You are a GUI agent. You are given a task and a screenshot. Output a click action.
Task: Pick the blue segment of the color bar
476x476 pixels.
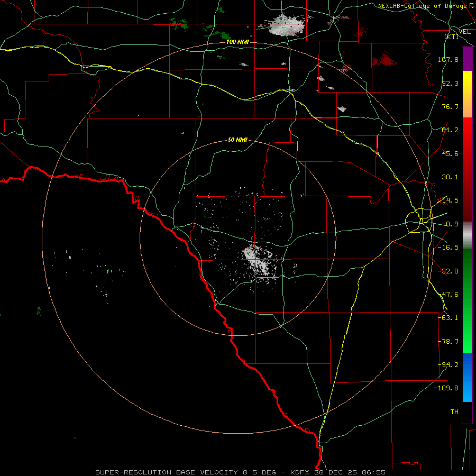click(x=467, y=377)
